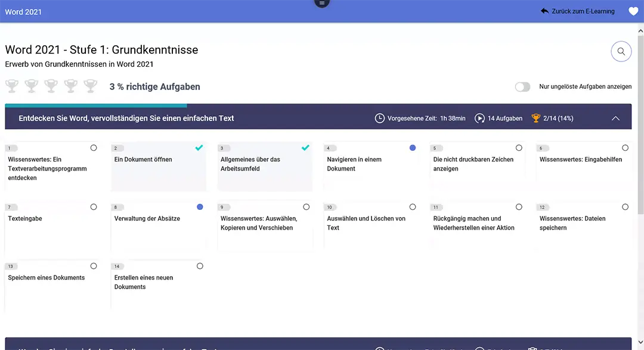Click number badge 10 on its card
Viewport: 644px width, 350px height.
[x=330, y=207]
